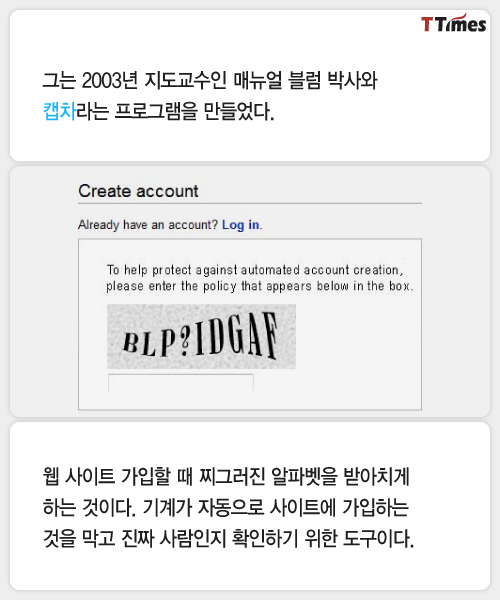Screen dimensions: 500x600
Task: Click the line starting with 웹 사이트 가입할 때
Action: [226, 477]
